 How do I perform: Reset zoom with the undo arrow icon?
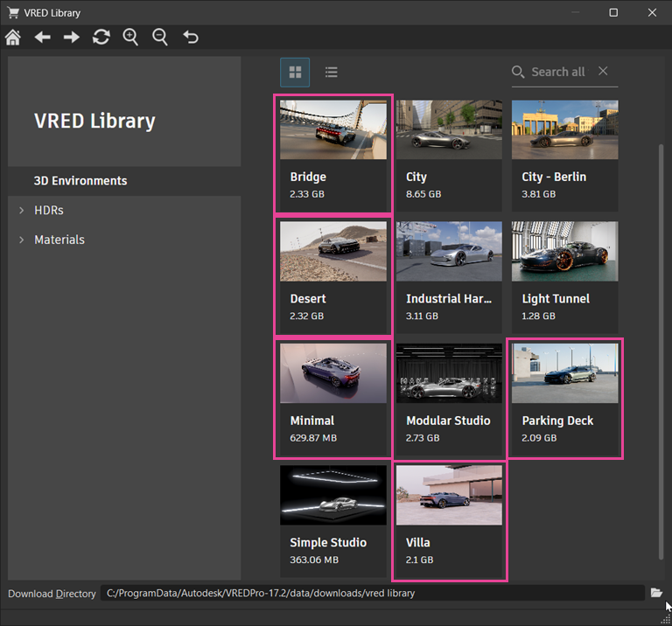191,38
